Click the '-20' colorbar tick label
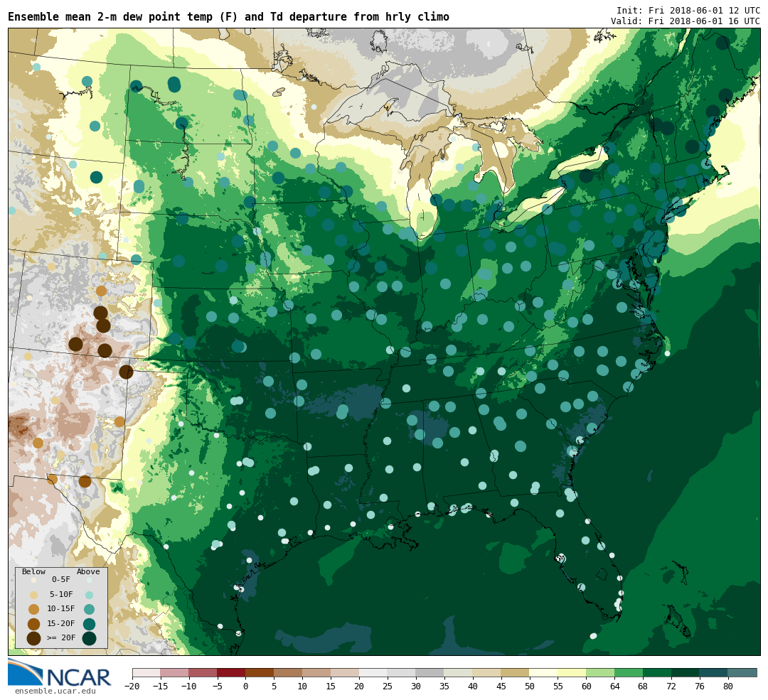The image size is (768, 700). [132, 686]
